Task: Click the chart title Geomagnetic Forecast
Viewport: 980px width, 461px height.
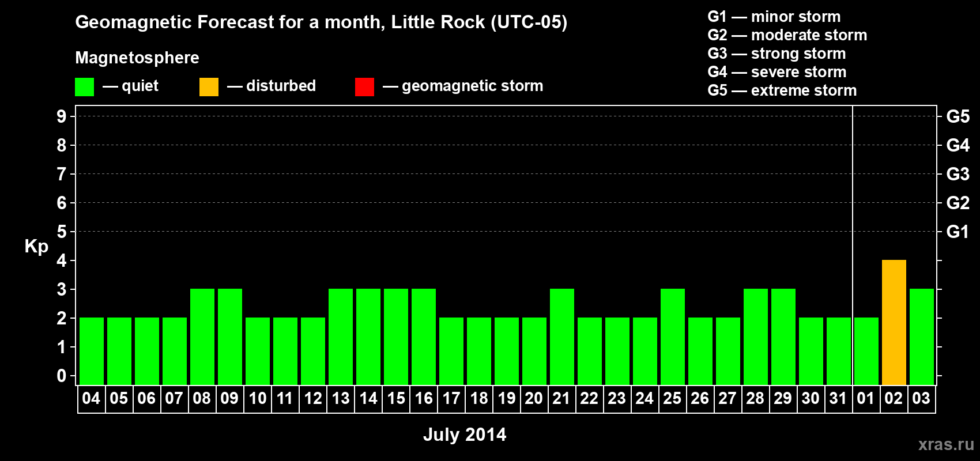Action: [321, 22]
